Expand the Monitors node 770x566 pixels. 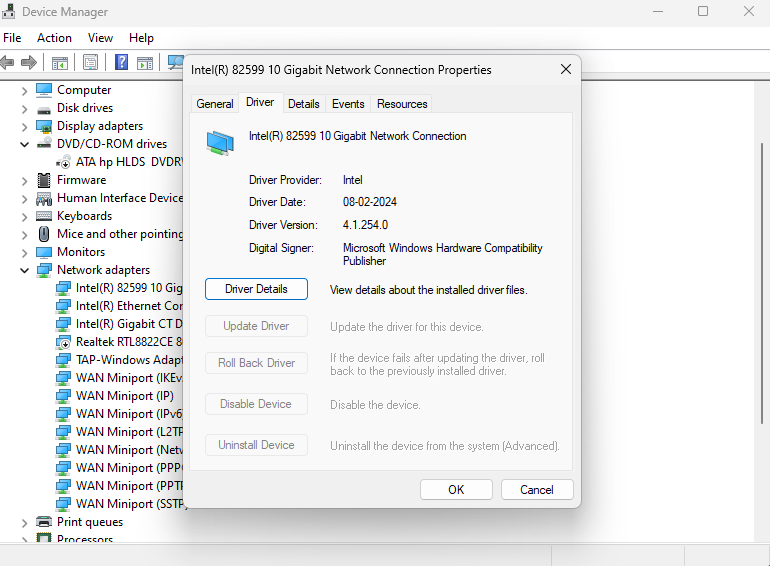pyautogui.click(x=25, y=253)
